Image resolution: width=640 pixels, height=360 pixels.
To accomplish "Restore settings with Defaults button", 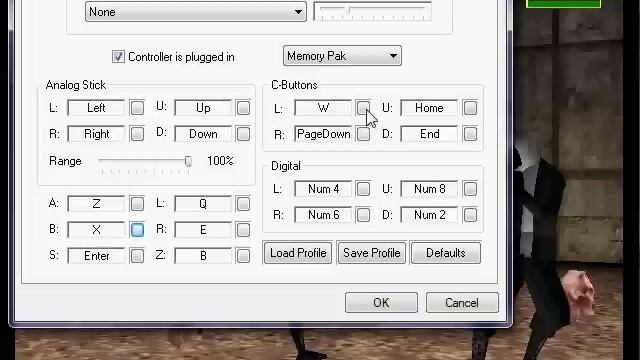I will coord(446,253).
